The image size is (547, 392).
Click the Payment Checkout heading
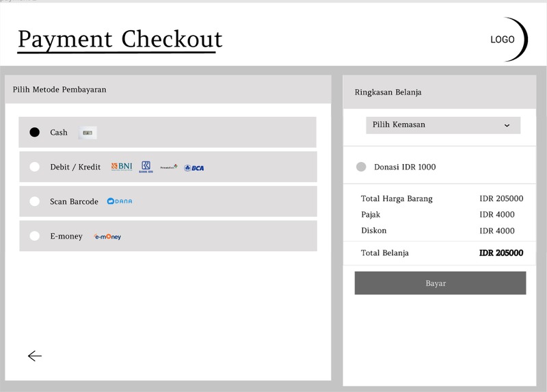(120, 40)
